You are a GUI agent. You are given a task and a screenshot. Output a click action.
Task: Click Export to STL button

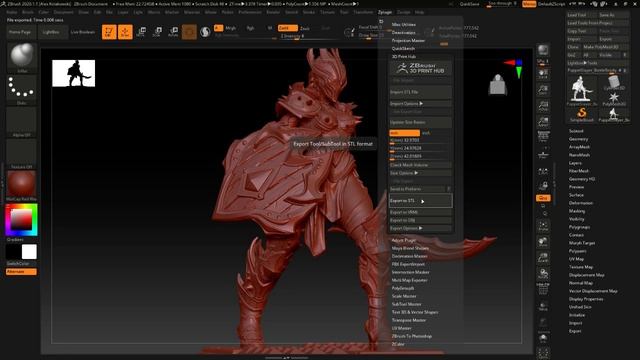tap(420, 200)
